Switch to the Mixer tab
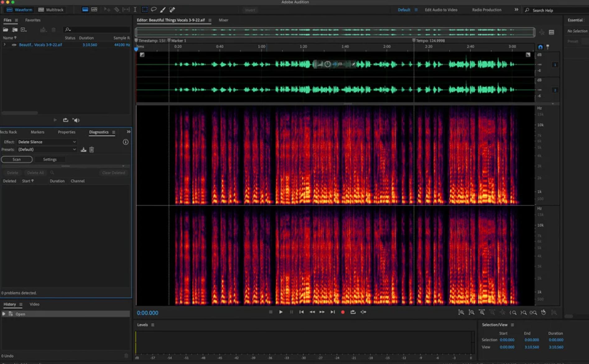The height and width of the screenshot is (364, 589). pos(223,20)
